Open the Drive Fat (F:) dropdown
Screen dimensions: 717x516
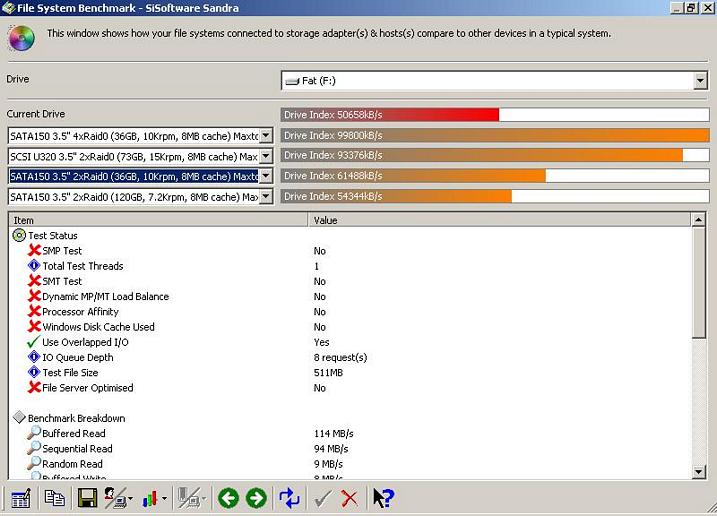click(700, 81)
